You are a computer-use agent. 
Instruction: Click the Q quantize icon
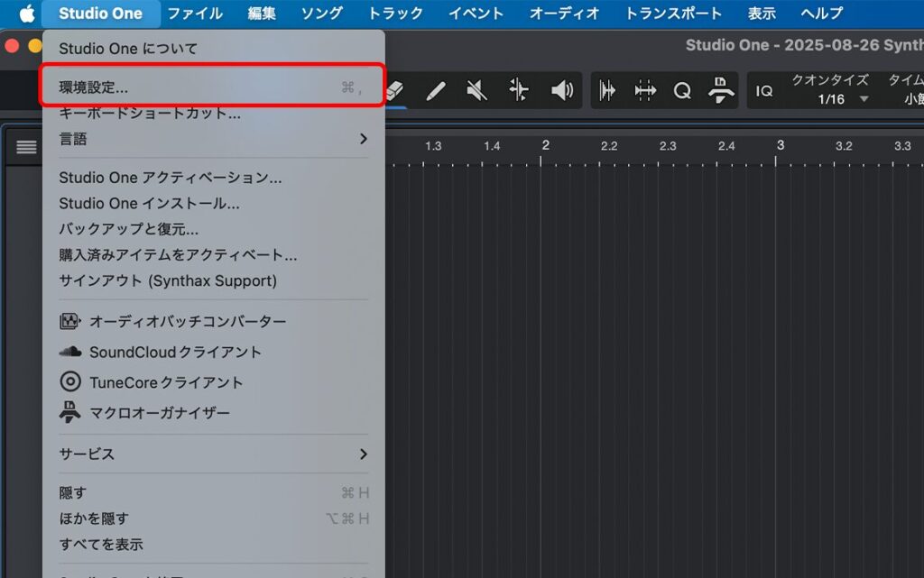(x=682, y=90)
